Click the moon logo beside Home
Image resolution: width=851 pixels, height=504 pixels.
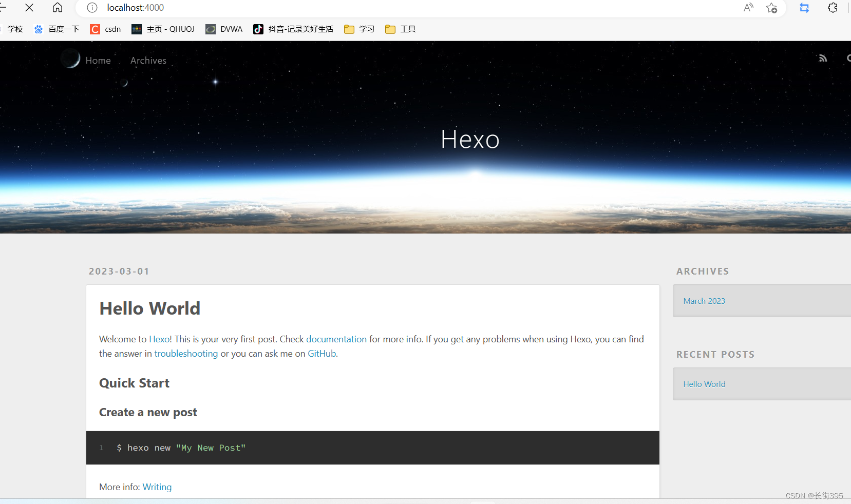click(70, 59)
